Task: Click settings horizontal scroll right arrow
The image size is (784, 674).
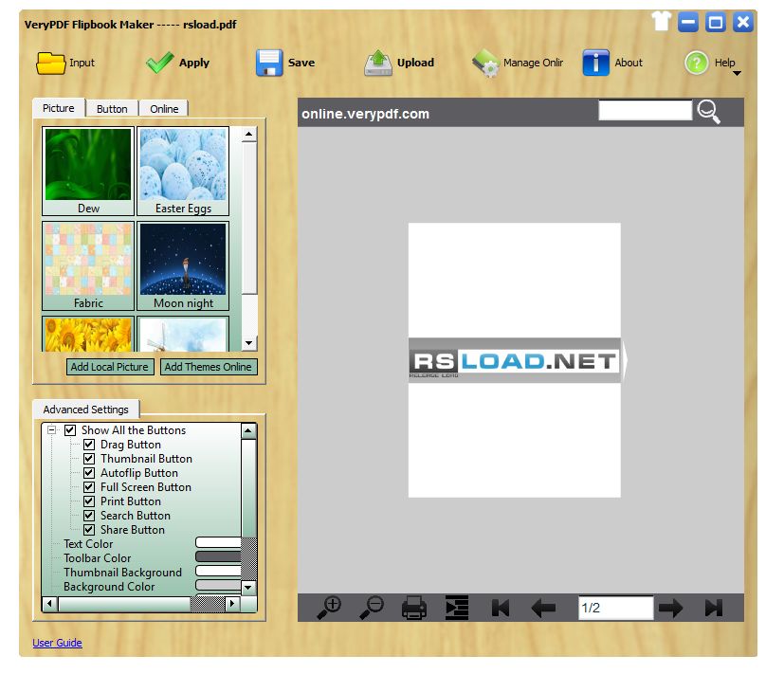Action: 232,604
